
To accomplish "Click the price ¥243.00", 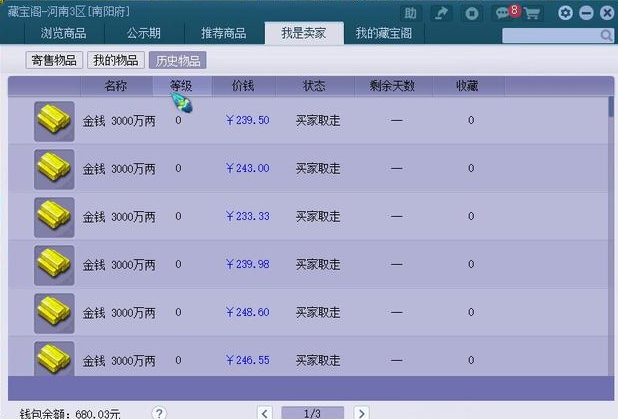I will [248, 168].
